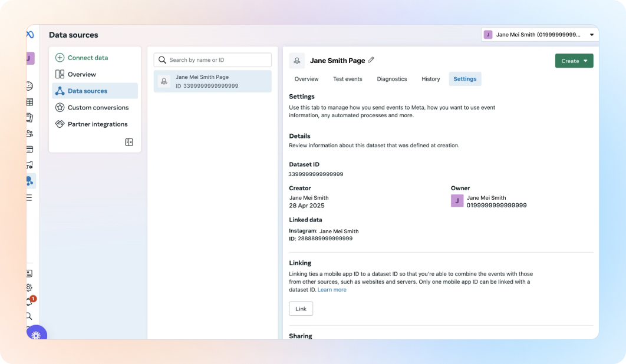
Task: Focus the Search by name or ID field
Action: 213,60
